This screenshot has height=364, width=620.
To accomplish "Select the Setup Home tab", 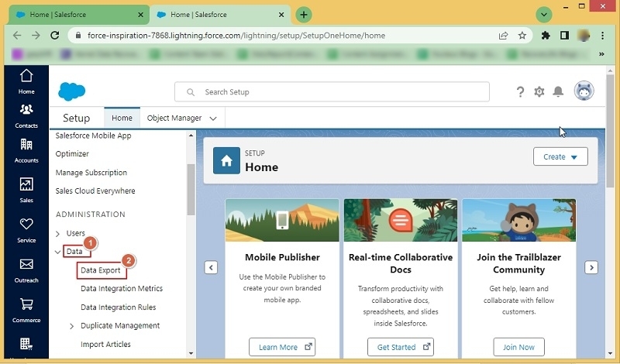I will point(122,118).
